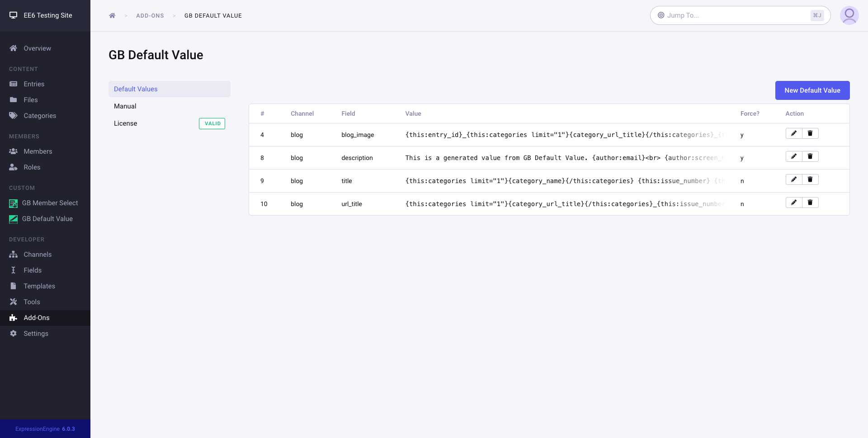868x438 pixels.
Task: Open the Manual tab
Action: coord(170,106)
